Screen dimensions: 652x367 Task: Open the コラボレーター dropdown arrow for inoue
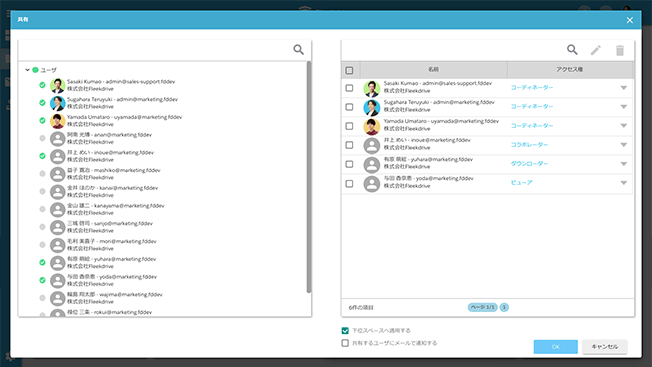click(624, 145)
